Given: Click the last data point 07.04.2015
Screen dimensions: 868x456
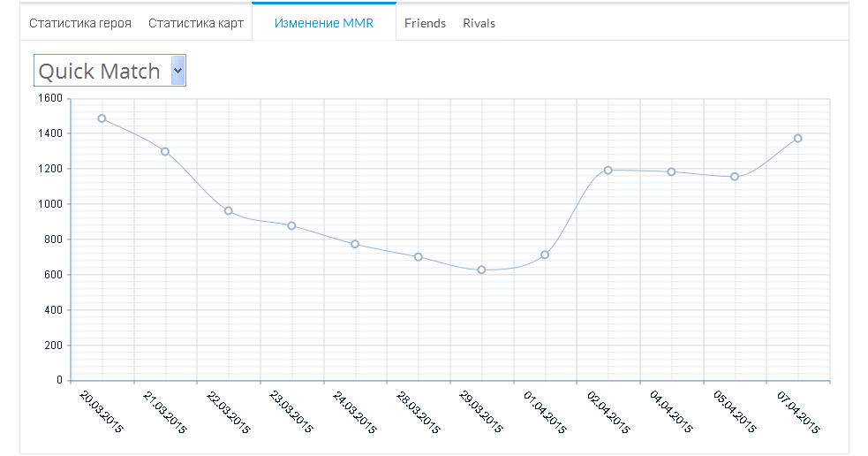Looking at the screenshot, I should 797,138.
